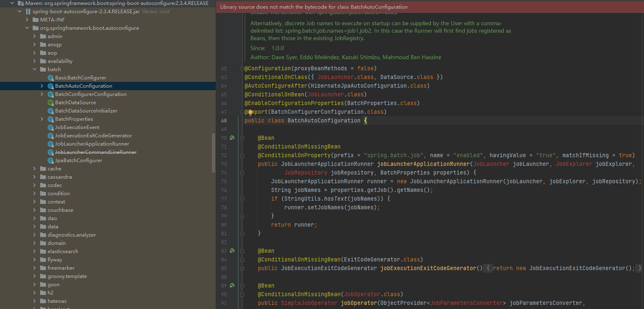Image resolution: width=644 pixels, height=309 pixels.
Task: Collapse the Maven library root node
Action: point(12,3)
